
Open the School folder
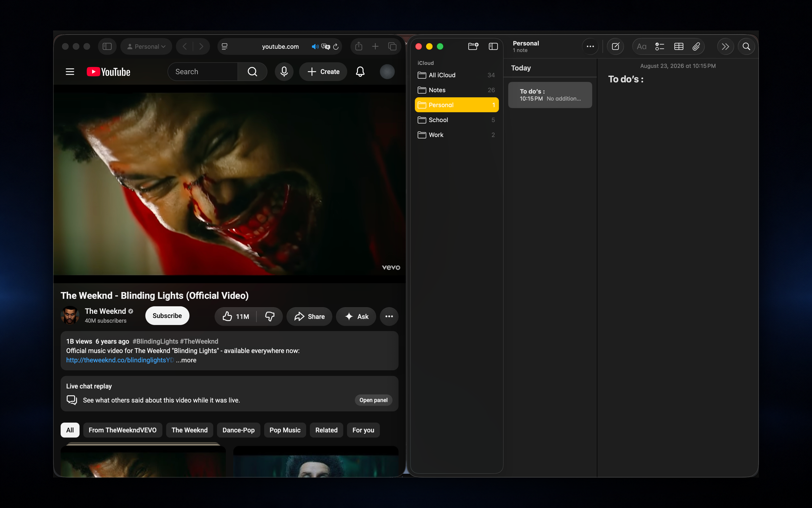456,120
